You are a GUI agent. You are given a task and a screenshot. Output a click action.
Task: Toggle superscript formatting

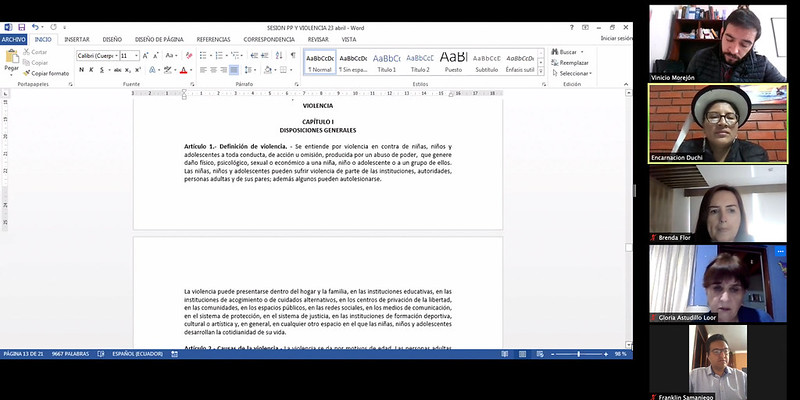[x=138, y=70]
